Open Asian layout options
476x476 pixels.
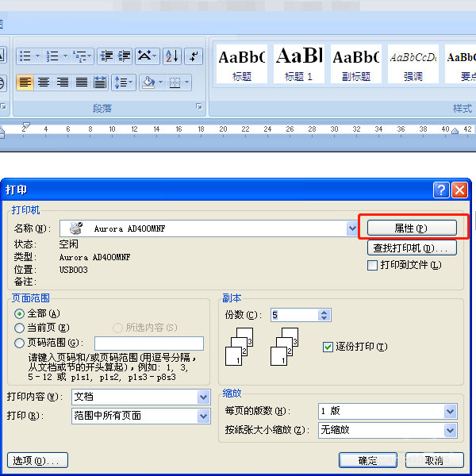tap(148, 56)
